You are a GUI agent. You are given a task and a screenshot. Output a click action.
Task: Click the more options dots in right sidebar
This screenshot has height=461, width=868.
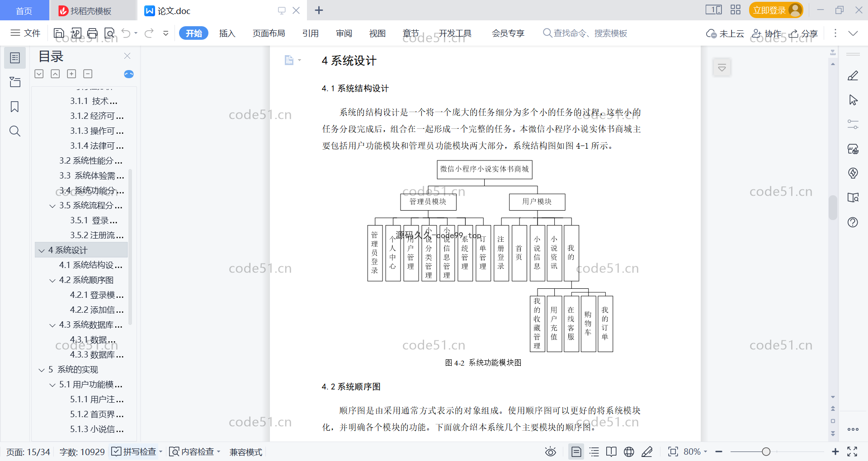tap(853, 429)
